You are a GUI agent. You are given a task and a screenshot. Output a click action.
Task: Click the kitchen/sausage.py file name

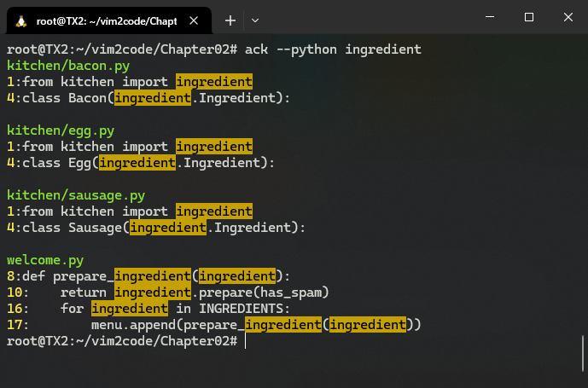point(76,195)
